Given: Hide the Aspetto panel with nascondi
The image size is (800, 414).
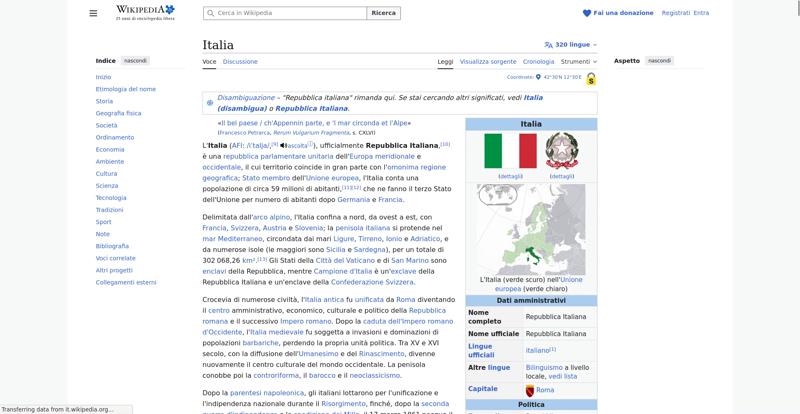Looking at the screenshot, I should click(659, 61).
